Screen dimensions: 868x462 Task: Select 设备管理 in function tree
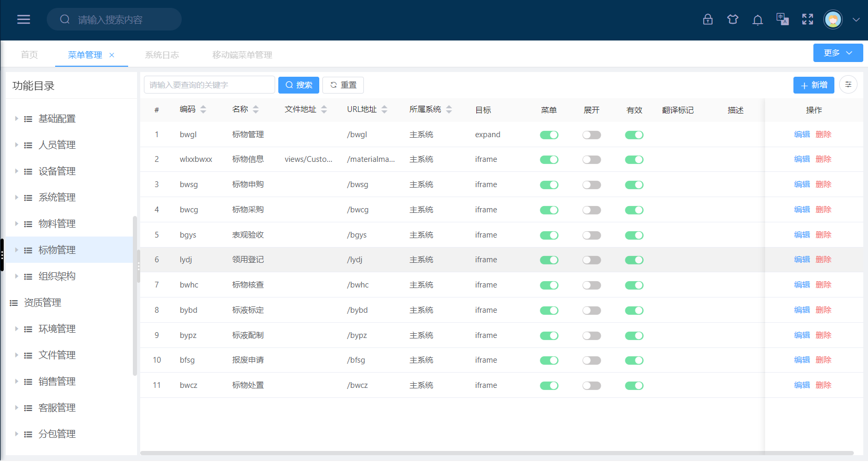57,171
